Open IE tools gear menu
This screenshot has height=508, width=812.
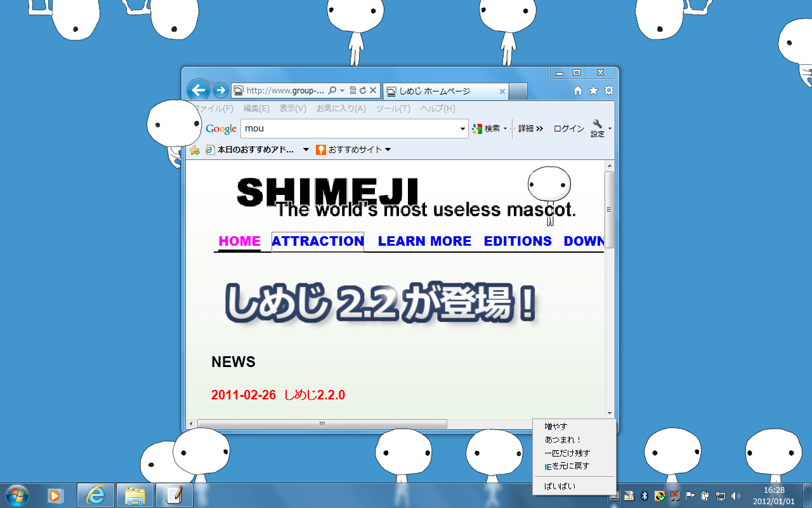click(609, 91)
